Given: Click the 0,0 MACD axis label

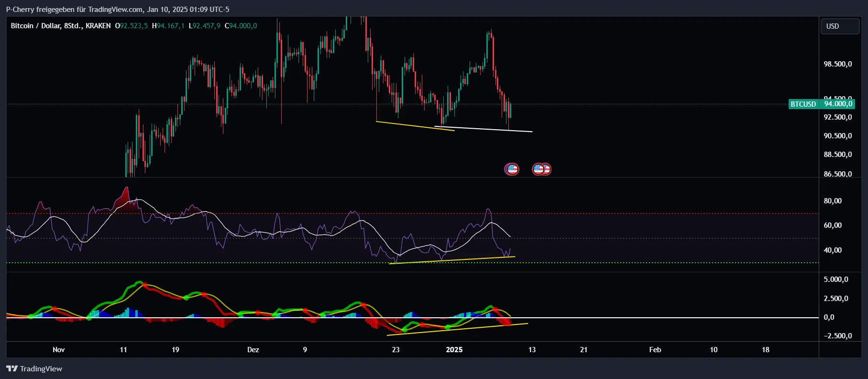Looking at the screenshot, I should tap(829, 317).
